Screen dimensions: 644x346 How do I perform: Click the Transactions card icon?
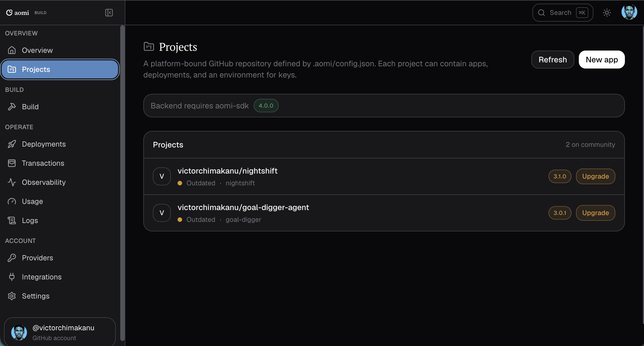pos(12,163)
